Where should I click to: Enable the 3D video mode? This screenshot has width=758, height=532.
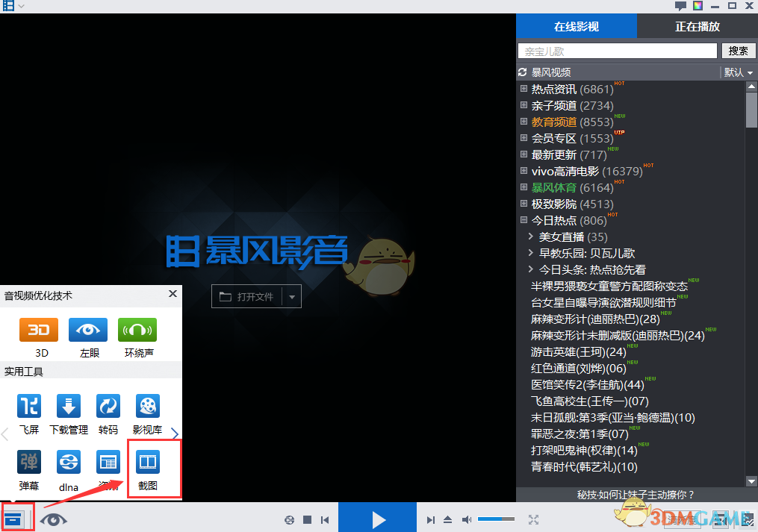coord(38,329)
